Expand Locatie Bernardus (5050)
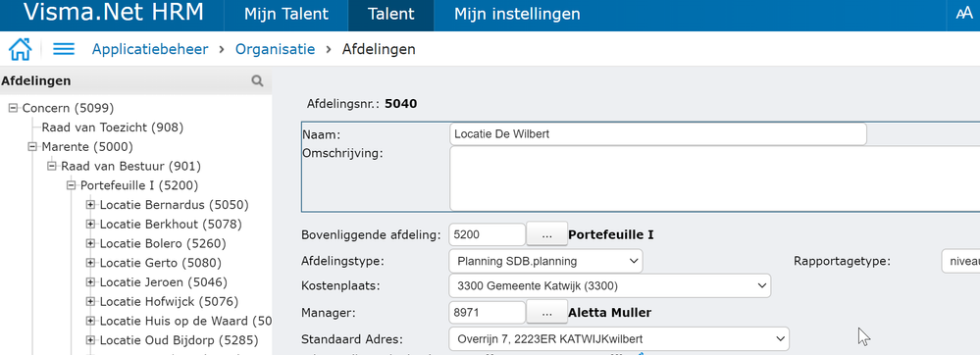Image resolution: width=980 pixels, height=355 pixels. pos(90,204)
